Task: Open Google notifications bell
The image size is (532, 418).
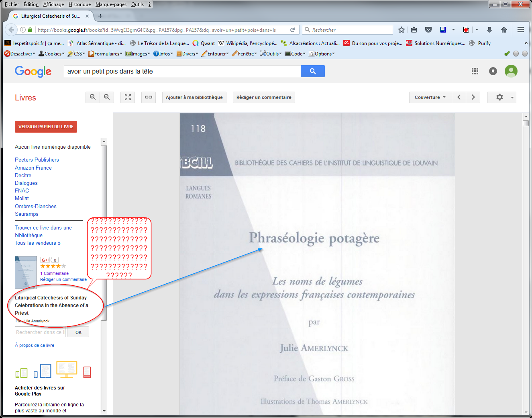Action: point(493,71)
